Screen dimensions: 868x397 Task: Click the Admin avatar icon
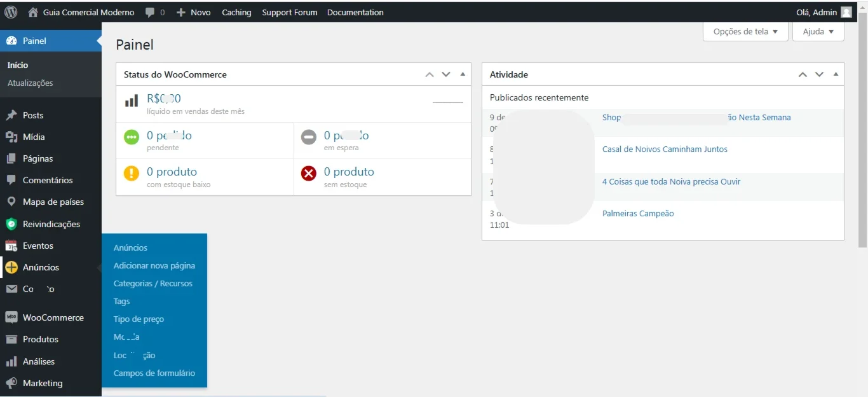pos(846,12)
